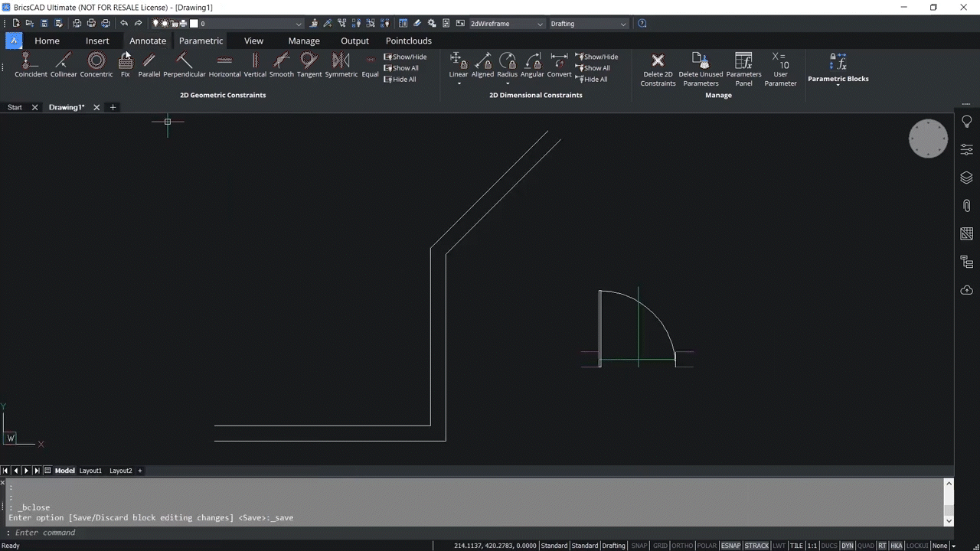Screen dimensions: 980x551
Task: Click the Undo arrow in quick toolbar
Action: coord(124,24)
